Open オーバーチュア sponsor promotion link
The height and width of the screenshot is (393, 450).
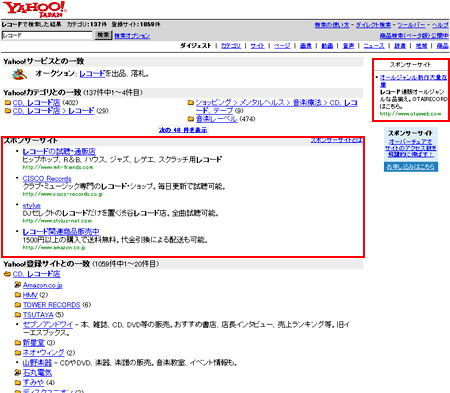coord(411,148)
